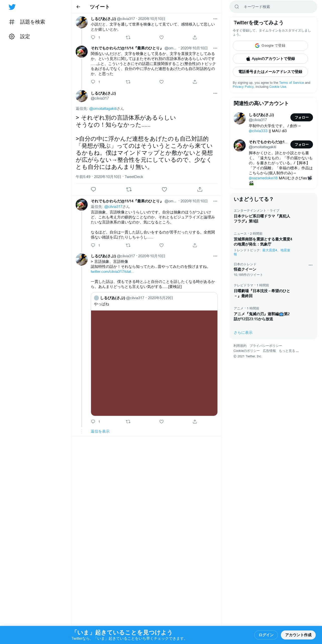Open the twitter.com/cilvia317/stat link
Viewport: 322px width, 644px height.
[112, 272]
